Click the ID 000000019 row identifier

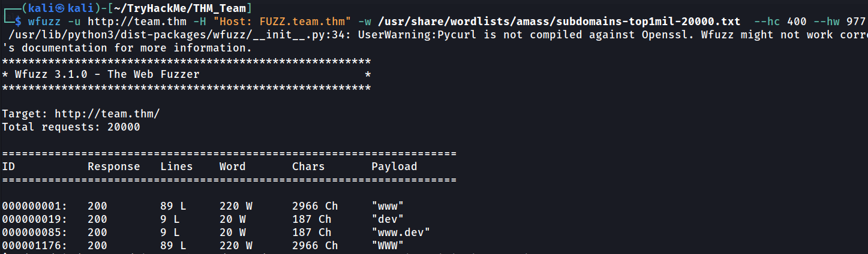tap(35, 219)
